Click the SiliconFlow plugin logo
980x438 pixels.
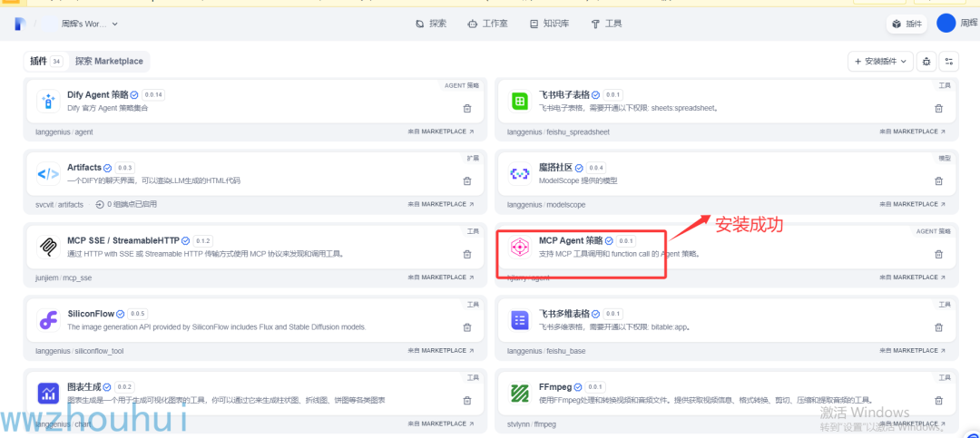click(x=48, y=320)
